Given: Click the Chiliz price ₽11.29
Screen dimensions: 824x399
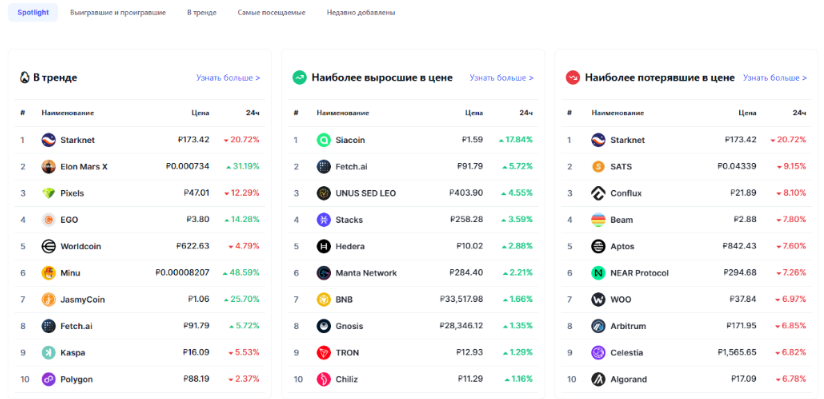Looking at the screenshot, I should coord(470,379).
